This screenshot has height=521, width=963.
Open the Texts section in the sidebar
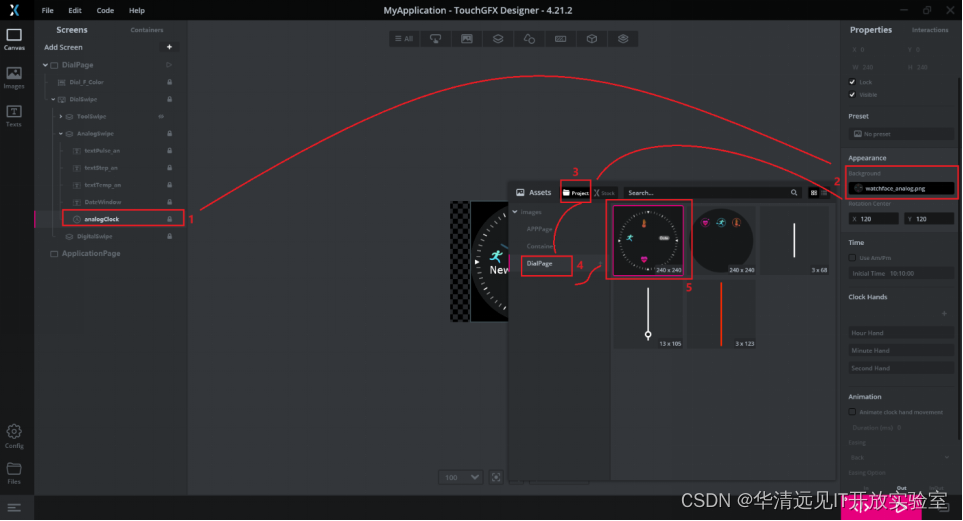[x=14, y=116]
